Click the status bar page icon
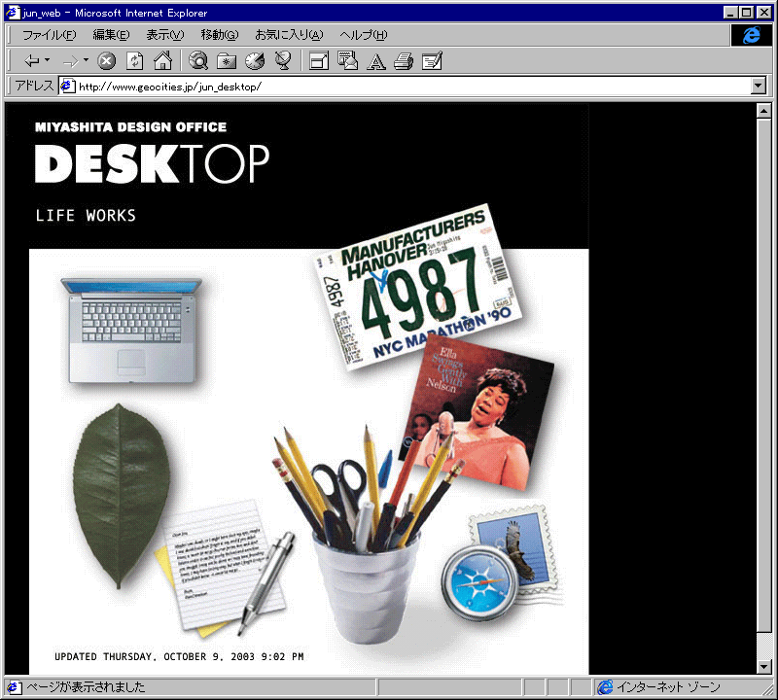Image resolution: width=778 pixels, height=700 pixels. coord(14,687)
